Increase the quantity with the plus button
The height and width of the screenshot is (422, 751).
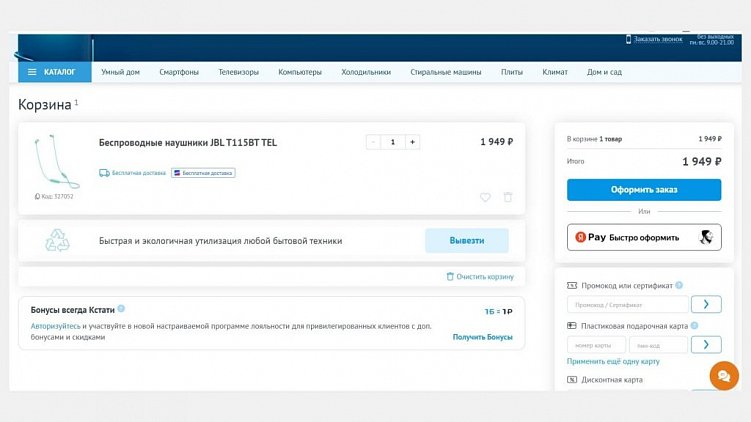click(x=412, y=142)
